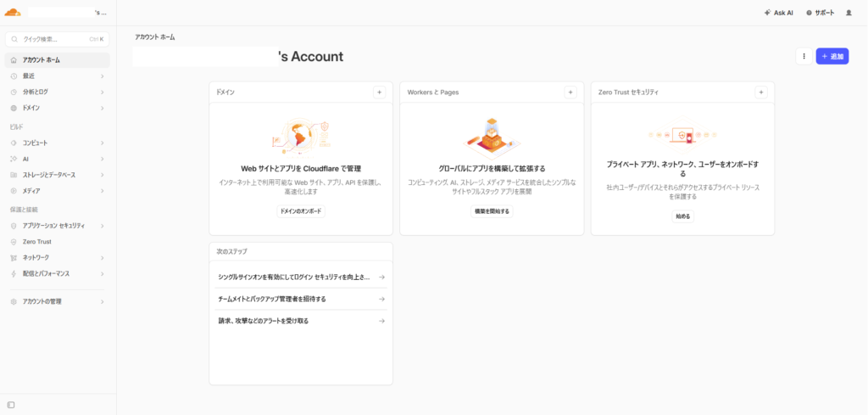Select アカウント ホーム in the sidebar

56,60
